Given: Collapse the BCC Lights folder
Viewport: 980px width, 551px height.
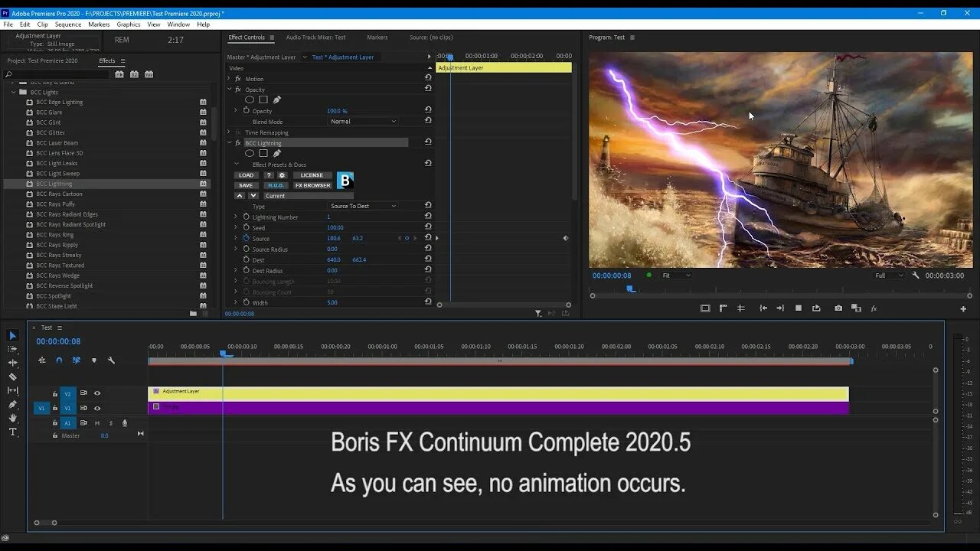Looking at the screenshot, I should (x=14, y=92).
